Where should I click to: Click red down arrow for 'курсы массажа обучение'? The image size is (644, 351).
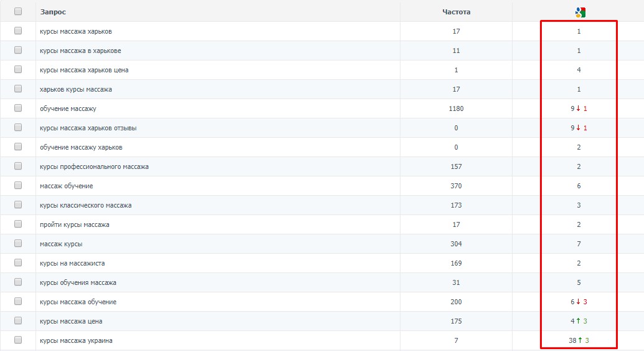click(x=578, y=302)
